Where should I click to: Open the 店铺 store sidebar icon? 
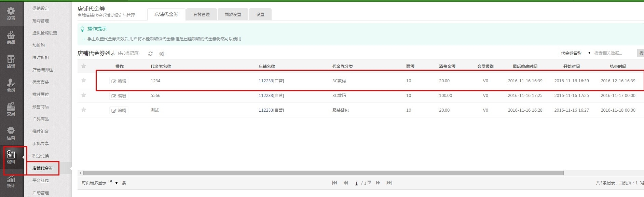[x=11, y=61]
